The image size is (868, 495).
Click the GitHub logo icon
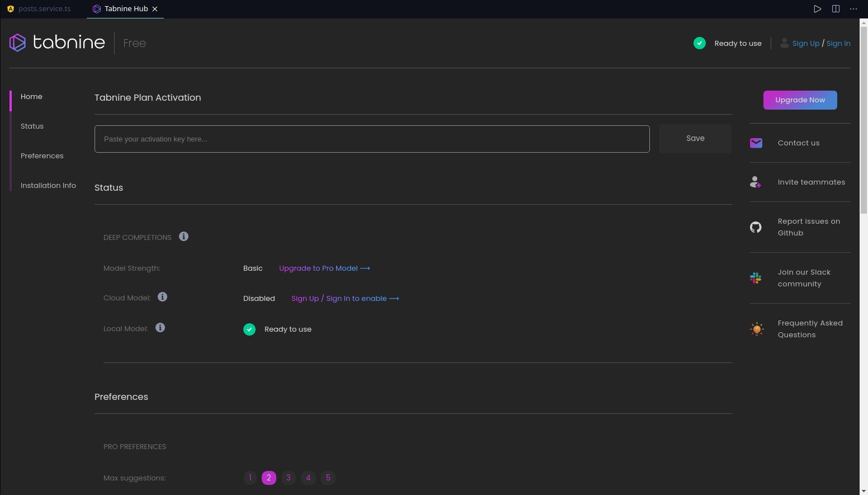pos(756,227)
